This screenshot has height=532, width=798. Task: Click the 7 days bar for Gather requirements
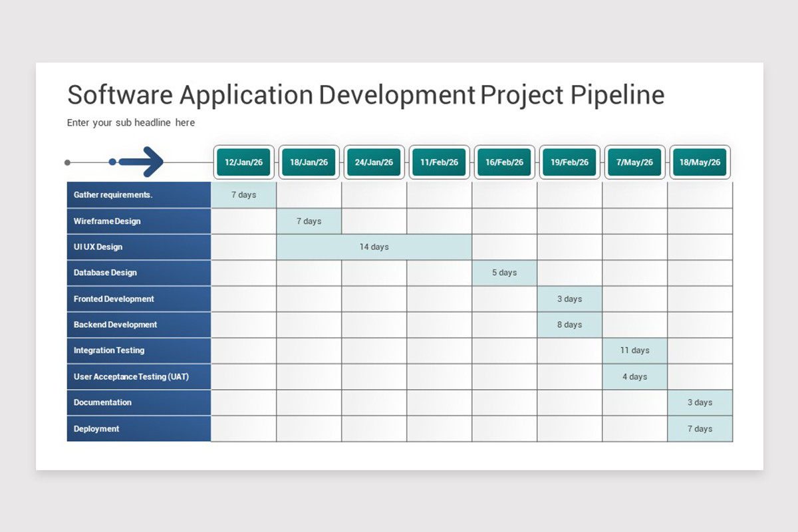[x=243, y=195]
